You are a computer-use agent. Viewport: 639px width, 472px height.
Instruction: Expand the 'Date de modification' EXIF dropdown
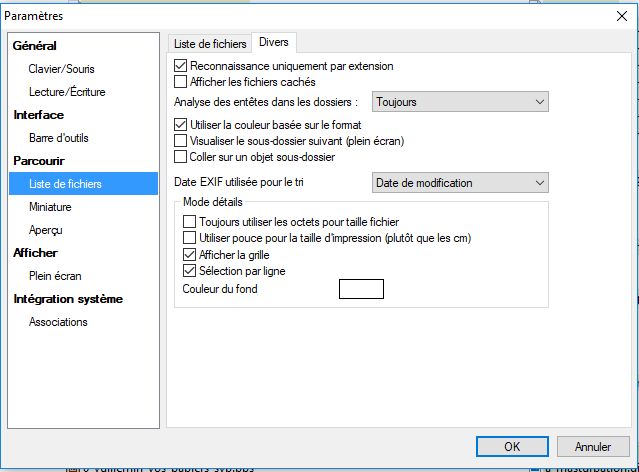pyautogui.click(x=460, y=182)
